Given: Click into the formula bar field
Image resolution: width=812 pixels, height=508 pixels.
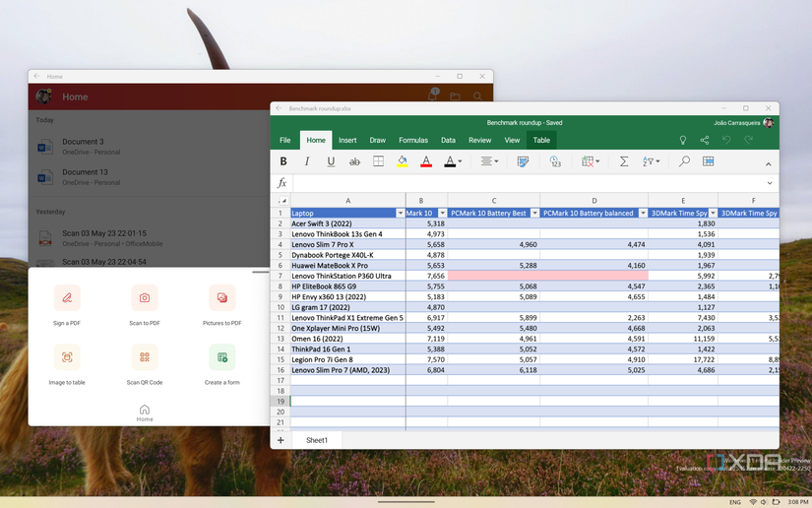Looking at the screenshot, I should [529, 183].
